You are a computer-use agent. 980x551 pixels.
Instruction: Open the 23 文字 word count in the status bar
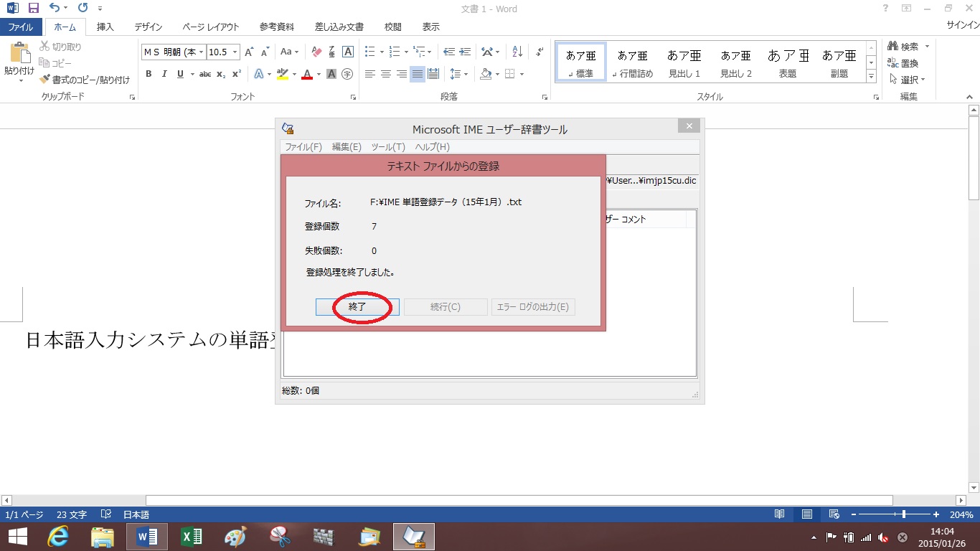(x=72, y=514)
